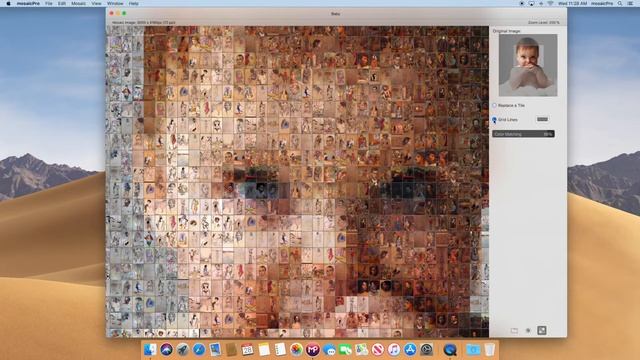Open the Mosaic menu
640x360 pixels.
click(x=78, y=3)
